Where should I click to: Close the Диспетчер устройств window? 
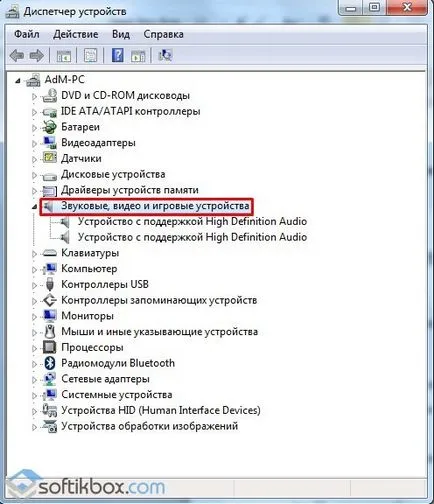[x=407, y=7]
